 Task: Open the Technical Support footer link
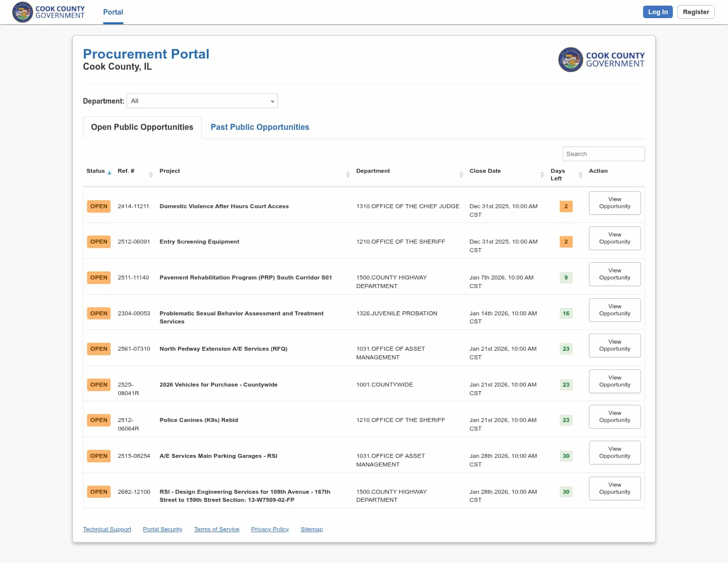pyautogui.click(x=107, y=529)
